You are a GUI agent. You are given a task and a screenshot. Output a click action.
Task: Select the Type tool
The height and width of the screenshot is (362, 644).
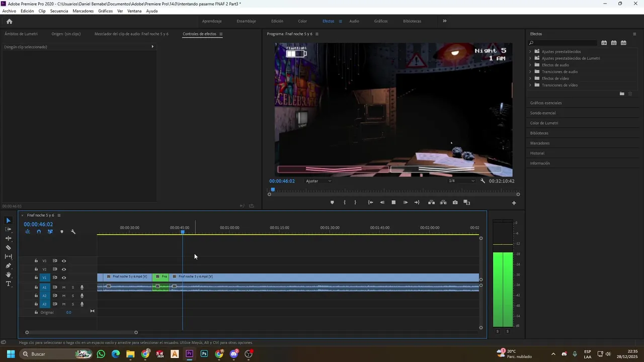(x=8, y=284)
